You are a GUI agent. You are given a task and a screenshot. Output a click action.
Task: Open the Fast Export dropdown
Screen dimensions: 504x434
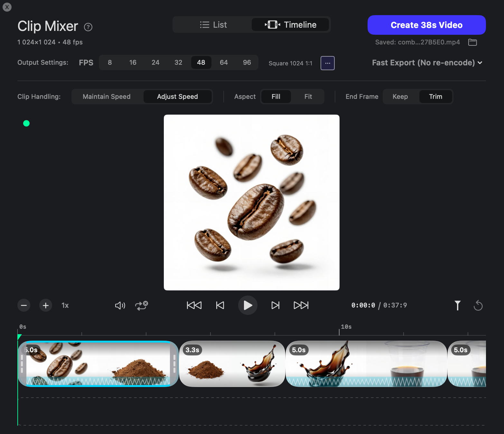(426, 62)
